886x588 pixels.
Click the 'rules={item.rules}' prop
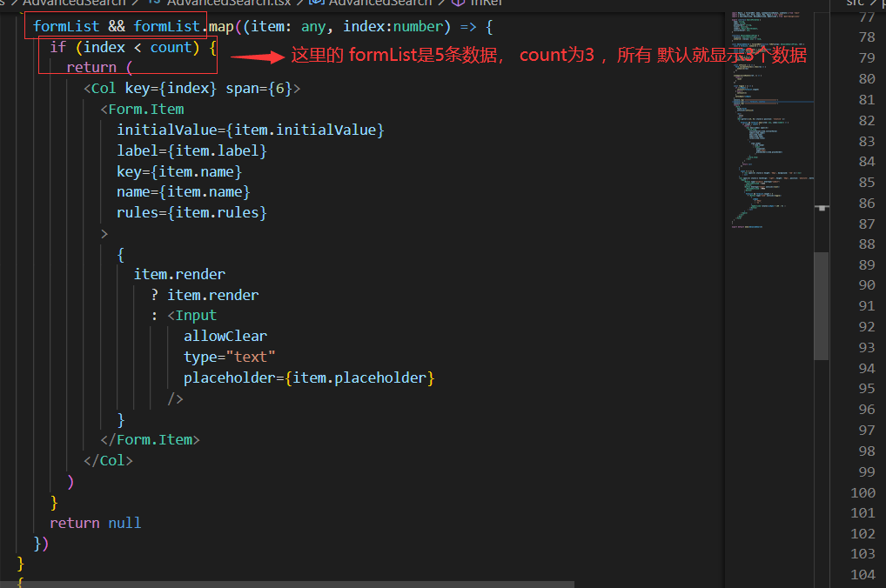pyautogui.click(x=191, y=213)
